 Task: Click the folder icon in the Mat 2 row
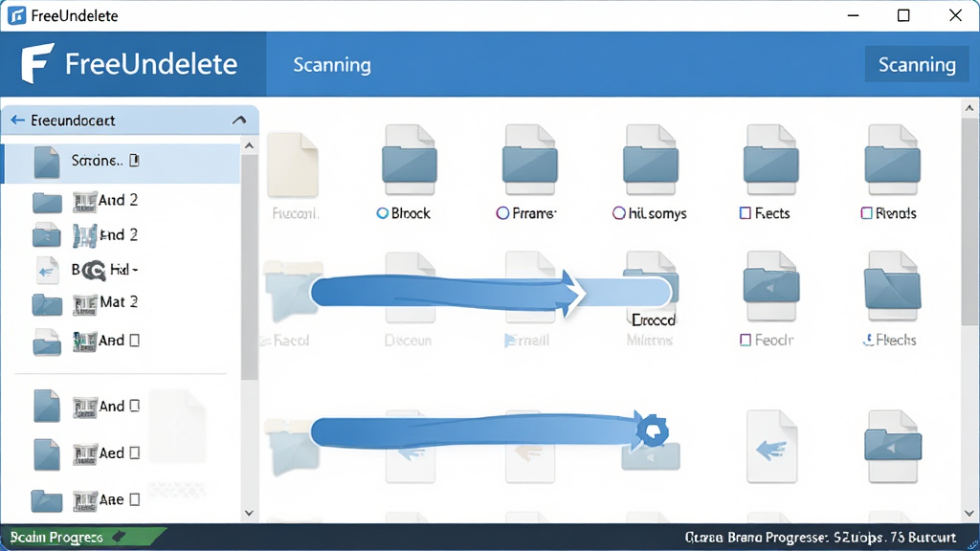[48, 305]
